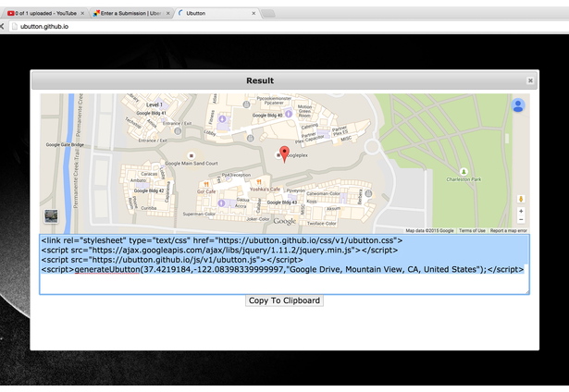Select the Street View pegman icon
Screen dimensions: 569x392
(x=521, y=199)
